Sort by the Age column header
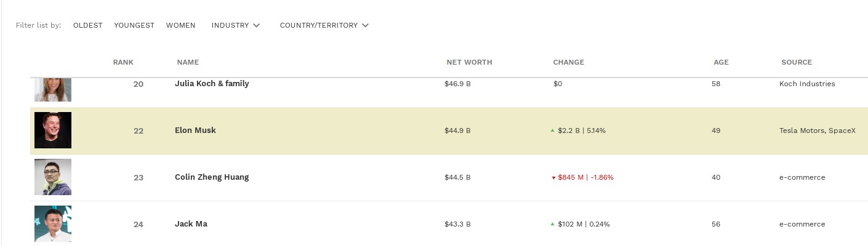The width and height of the screenshot is (868, 245). 721,62
